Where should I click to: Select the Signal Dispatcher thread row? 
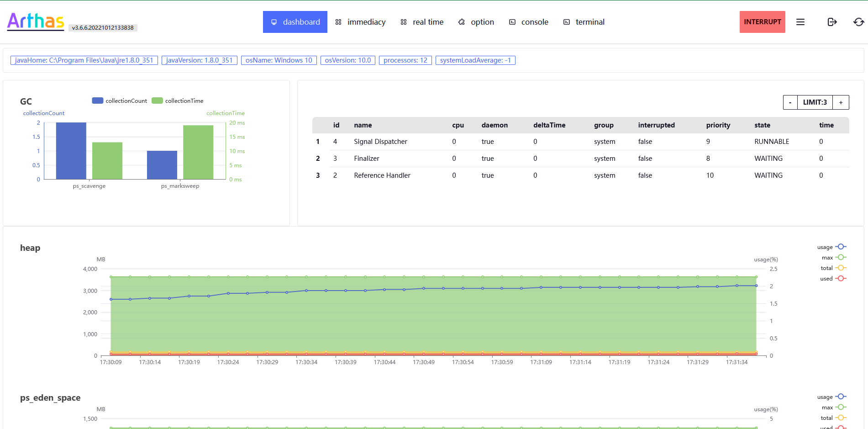point(580,142)
